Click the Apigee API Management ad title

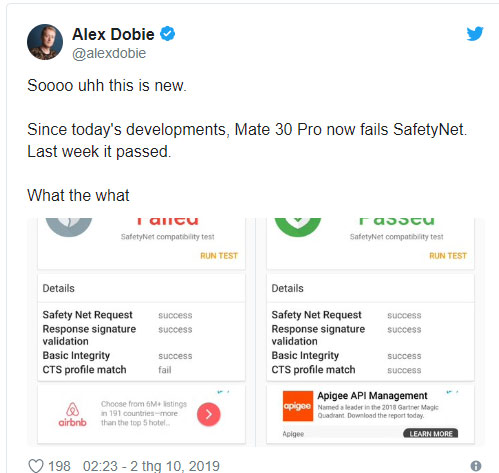[x=372, y=396]
